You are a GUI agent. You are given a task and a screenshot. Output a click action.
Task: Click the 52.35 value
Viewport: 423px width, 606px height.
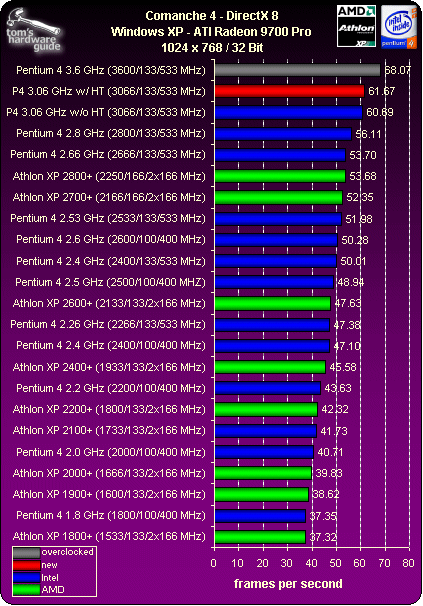click(x=360, y=197)
